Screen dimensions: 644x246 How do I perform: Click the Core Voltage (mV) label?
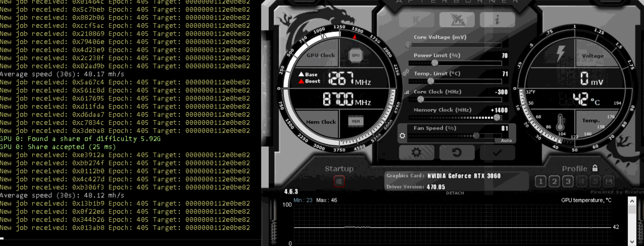[x=440, y=37]
